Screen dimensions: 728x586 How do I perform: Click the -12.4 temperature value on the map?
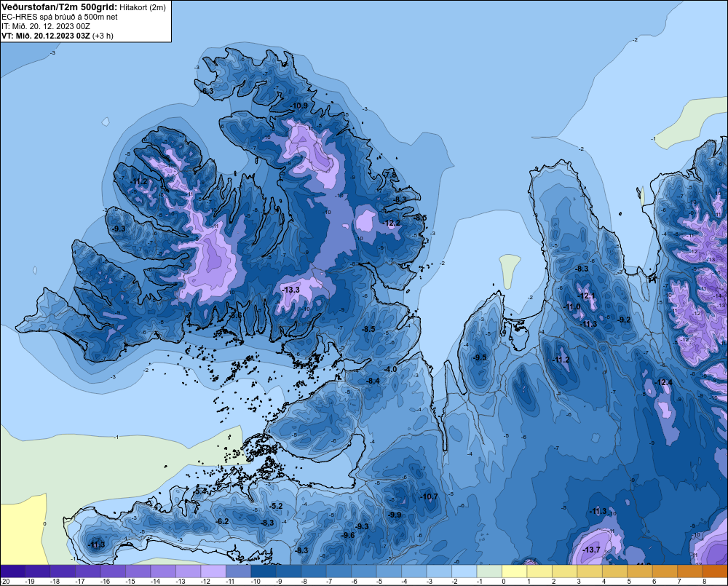663,383
